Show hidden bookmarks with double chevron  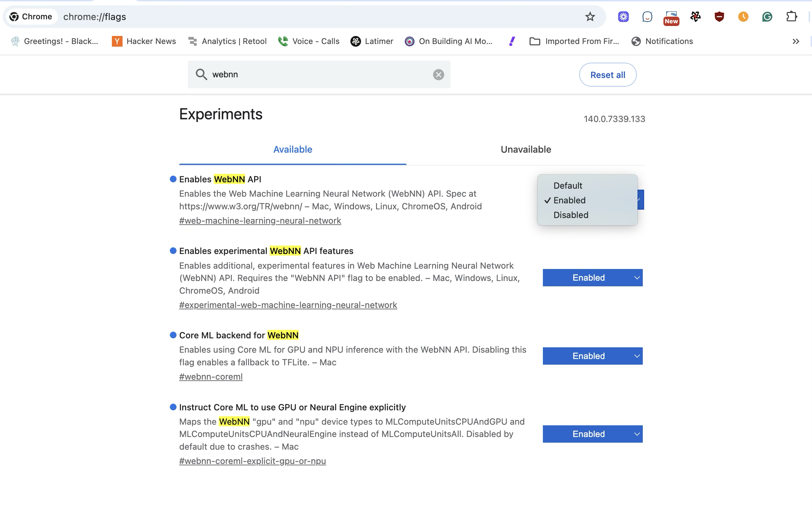[795, 41]
